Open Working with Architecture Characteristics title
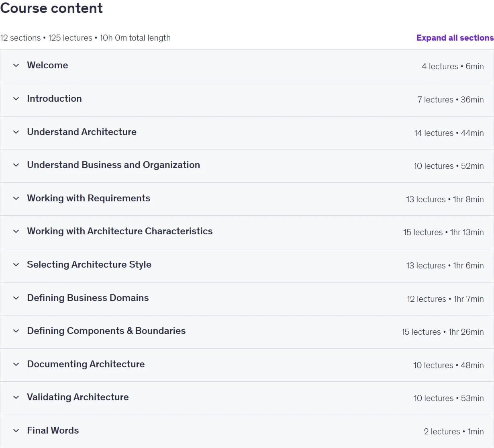The width and height of the screenshot is (494, 448). [x=120, y=231]
